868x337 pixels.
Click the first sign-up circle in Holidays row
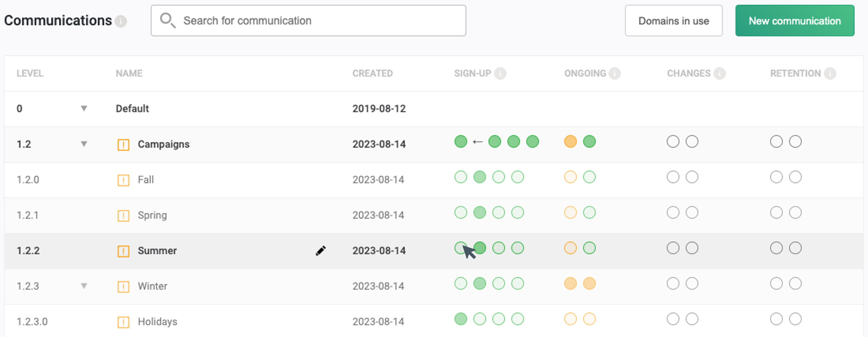pyautogui.click(x=461, y=319)
